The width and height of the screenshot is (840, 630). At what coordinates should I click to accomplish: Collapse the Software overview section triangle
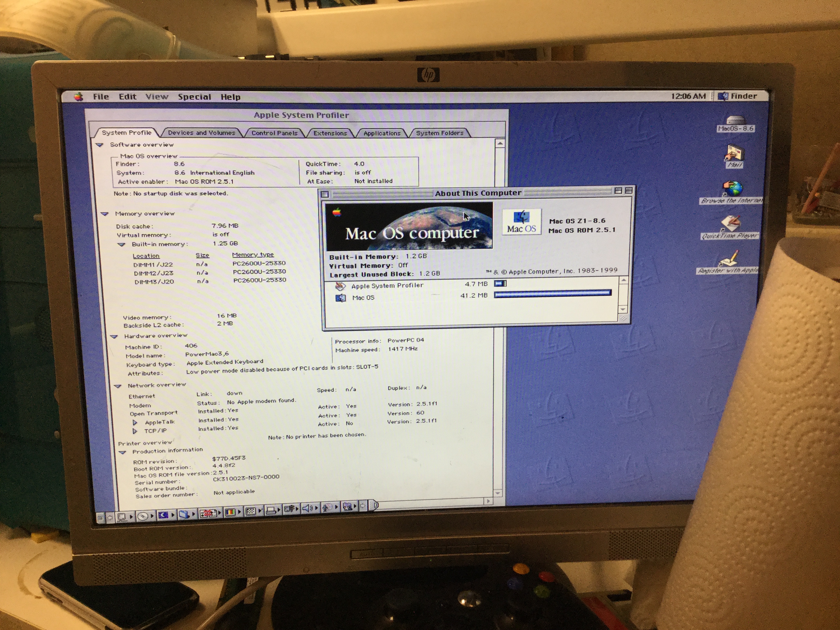[100, 145]
